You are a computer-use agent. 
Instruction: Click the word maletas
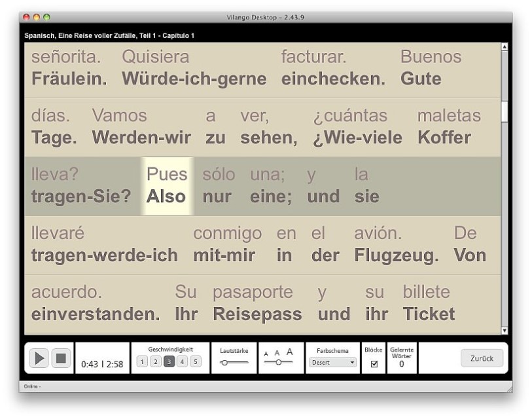449,116
